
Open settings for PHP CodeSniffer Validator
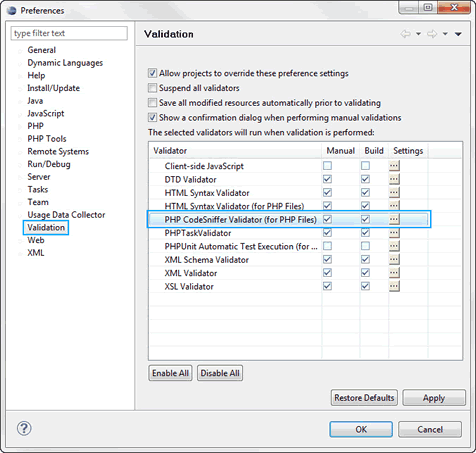pos(394,219)
